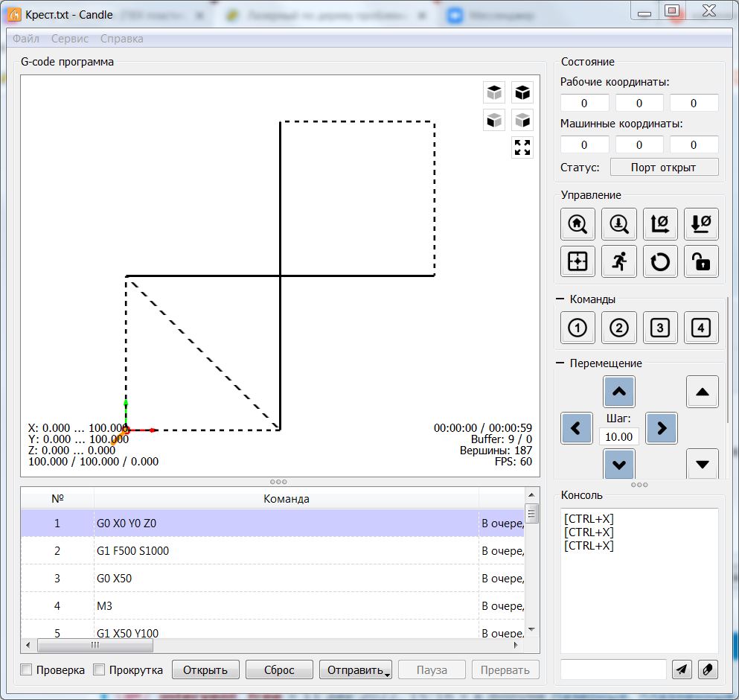Open the Отправить button dropdown arrow
This screenshot has width=739, height=700.
click(388, 675)
